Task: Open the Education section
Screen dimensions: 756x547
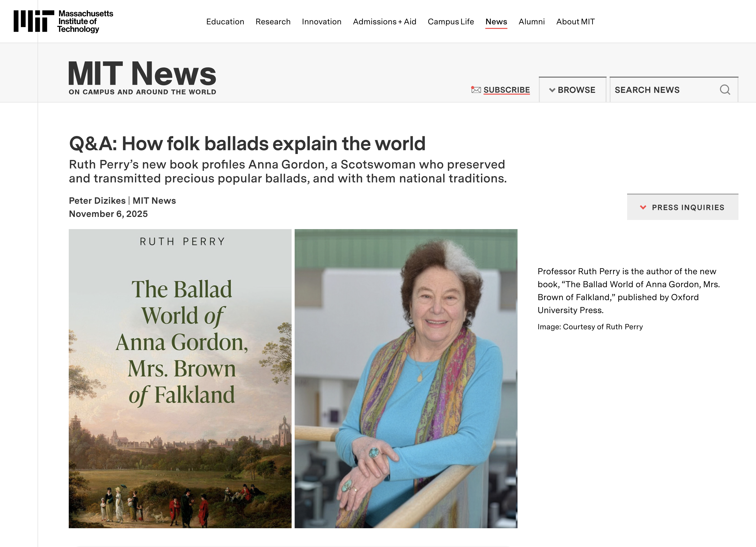Action: [x=225, y=21]
